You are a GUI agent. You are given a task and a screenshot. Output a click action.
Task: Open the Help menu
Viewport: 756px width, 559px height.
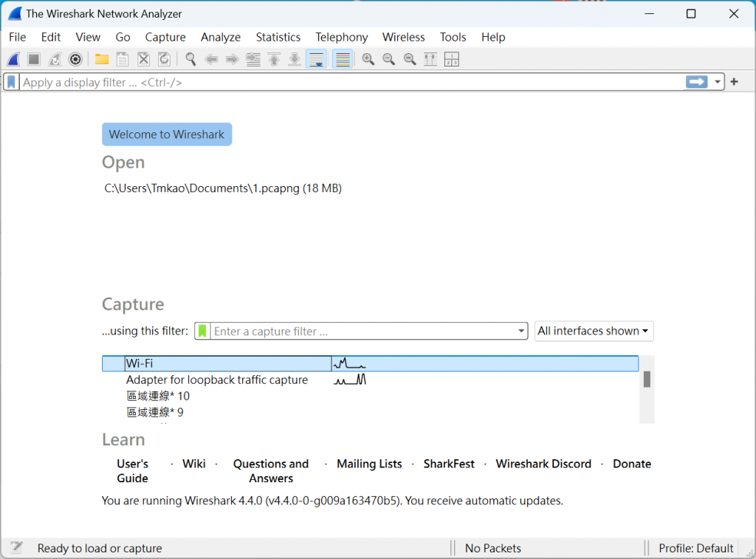[493, 37]
